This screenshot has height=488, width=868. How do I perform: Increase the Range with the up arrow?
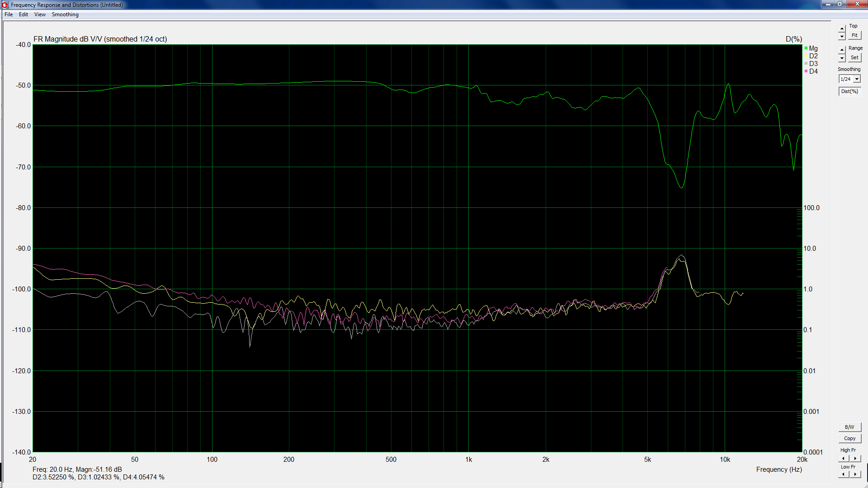[842, 50]
